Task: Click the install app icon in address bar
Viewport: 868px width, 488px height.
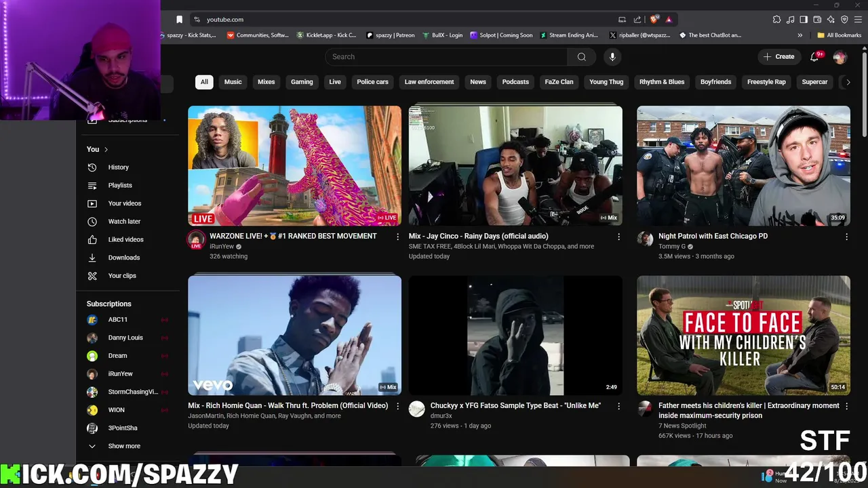Action: click(x=622, y=20)
